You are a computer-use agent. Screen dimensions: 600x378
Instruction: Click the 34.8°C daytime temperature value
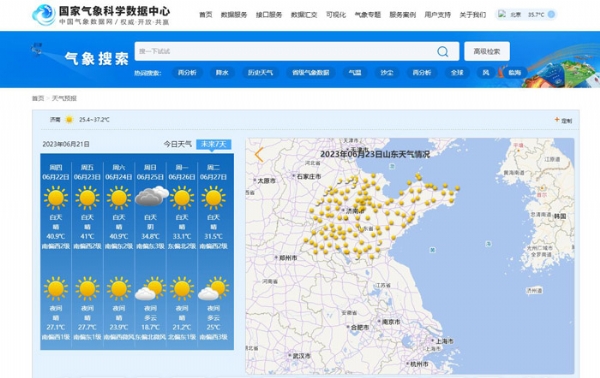coord(150,236)
